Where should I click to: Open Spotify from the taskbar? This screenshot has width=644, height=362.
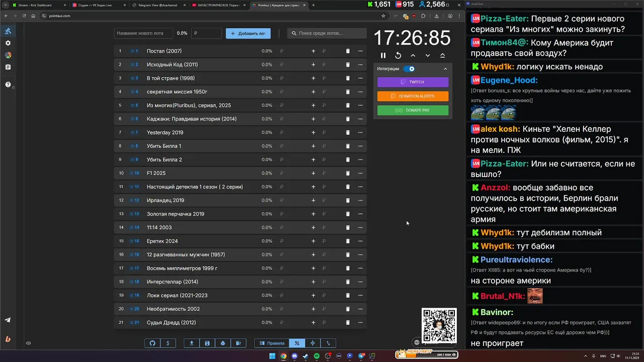tap(316, 356)
